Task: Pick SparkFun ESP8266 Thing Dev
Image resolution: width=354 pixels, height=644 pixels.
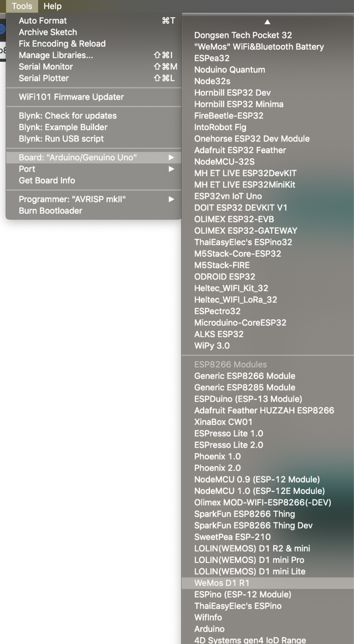Action: point(268,525)
